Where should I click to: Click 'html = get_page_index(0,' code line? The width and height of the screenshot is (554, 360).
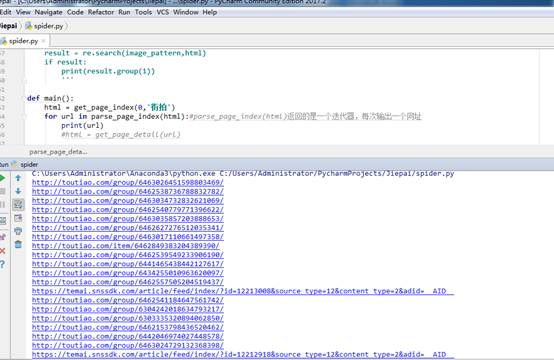[110, 107]
